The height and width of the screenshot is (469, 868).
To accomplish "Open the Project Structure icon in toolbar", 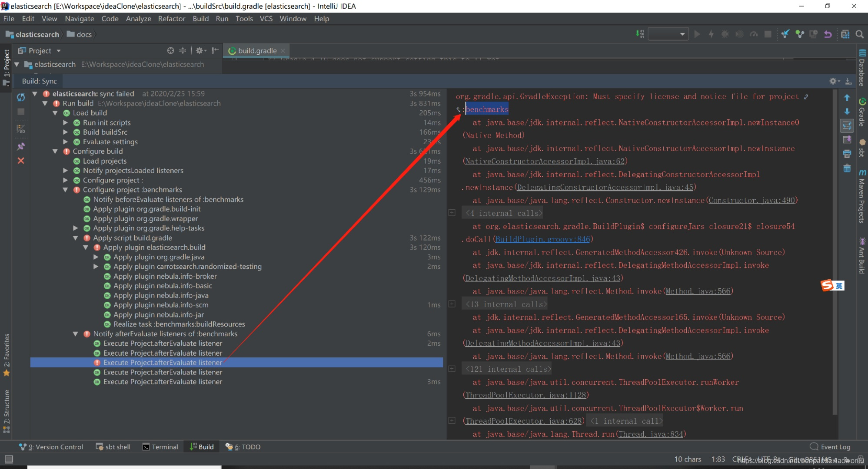I will point(845,34).
